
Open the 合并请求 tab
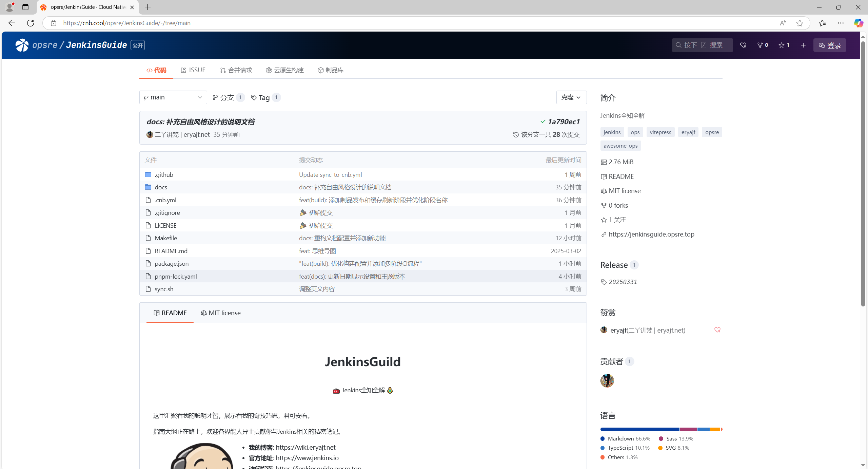236,70
